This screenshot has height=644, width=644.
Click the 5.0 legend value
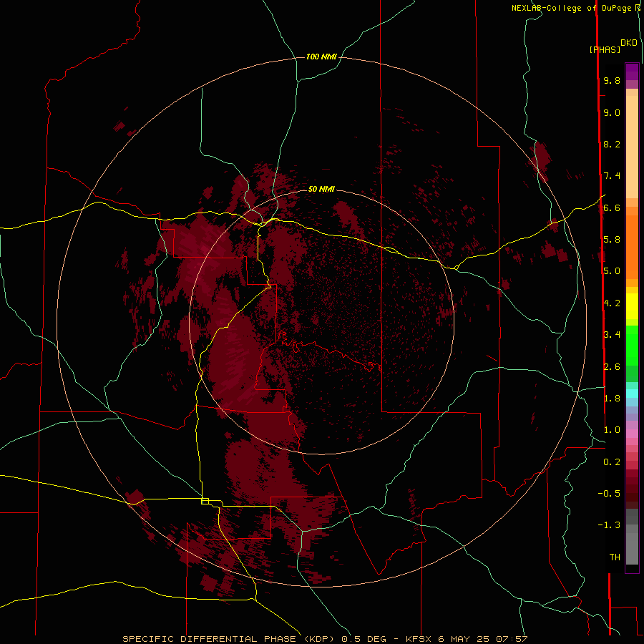(x=612, y=271)
